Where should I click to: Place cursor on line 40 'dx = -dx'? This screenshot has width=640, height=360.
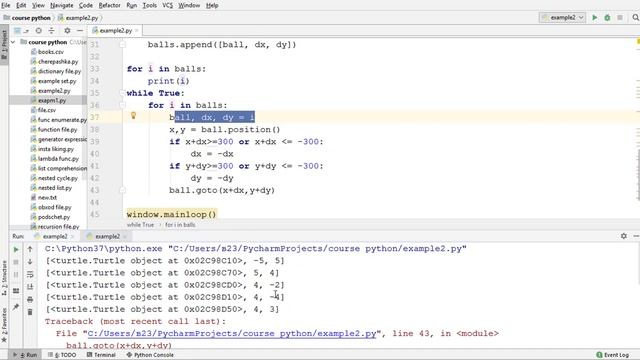[x=212, y=154]
